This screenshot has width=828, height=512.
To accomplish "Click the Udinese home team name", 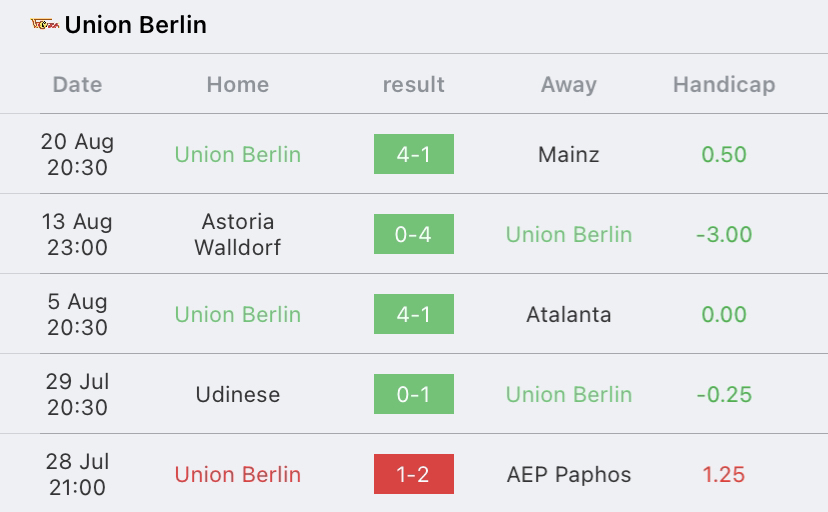I will point(238,394).
